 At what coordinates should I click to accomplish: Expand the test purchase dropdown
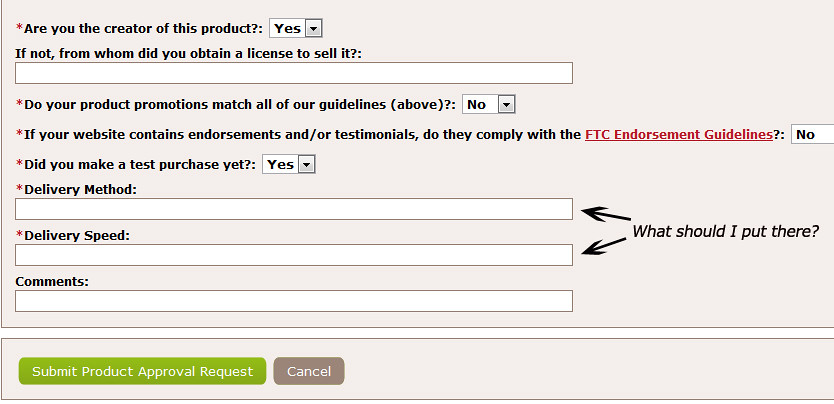click(289, 164)
